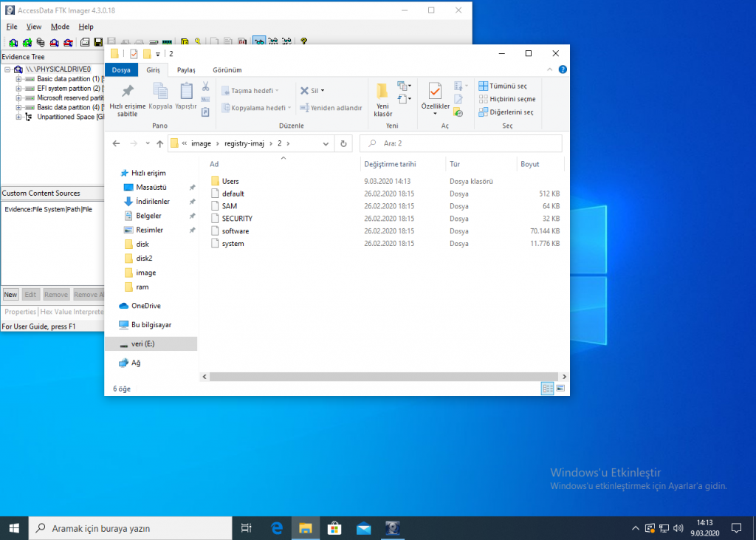Click Tümünü seç to select all
The width and height of the screenshot is (756, 540).
pyautogui.click(x=503, y=86)
